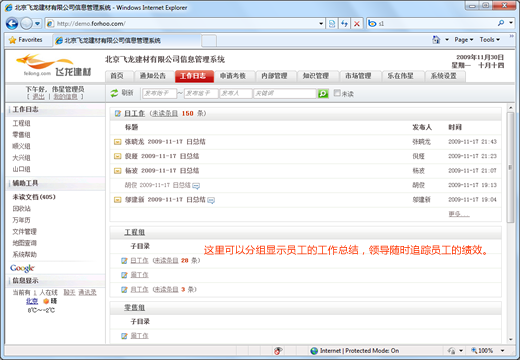520x360 pixels.
Task: Toggle the 未读 checkbox
Action: click(337, 93)
